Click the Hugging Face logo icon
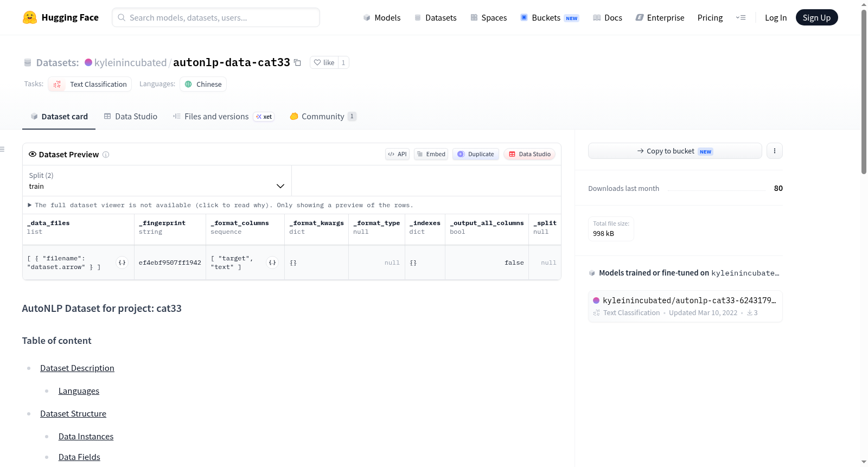Image resolution: width=868 pixels, height=467 pixels. tap(29, 17)
